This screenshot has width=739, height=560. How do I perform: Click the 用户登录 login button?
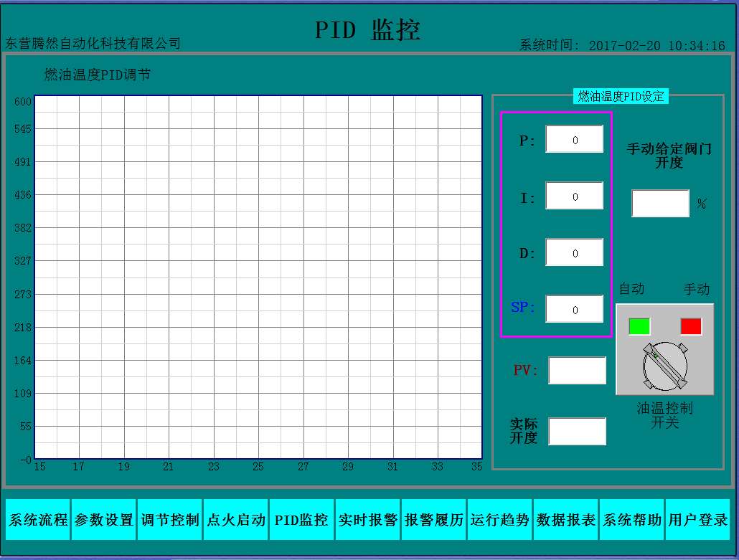[698, 520]
